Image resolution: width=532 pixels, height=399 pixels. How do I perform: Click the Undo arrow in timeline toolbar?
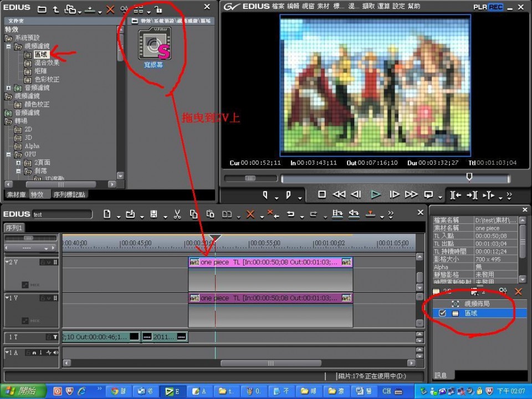290,214
